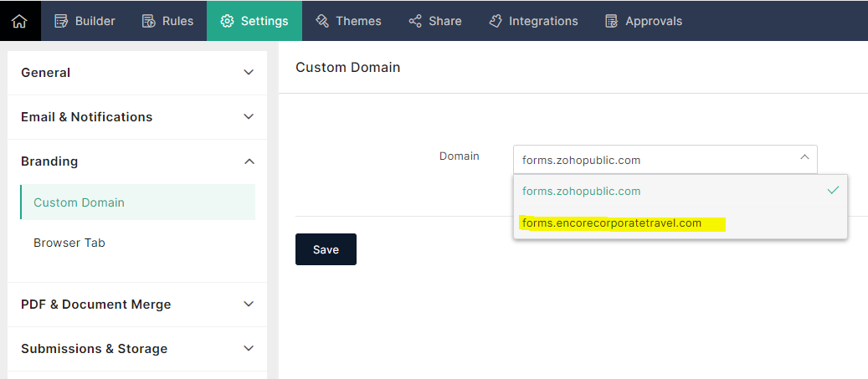The height and width of the screenshot is (379, 868).
Task: Click the home icon in top bar
Action: (20, 21)
